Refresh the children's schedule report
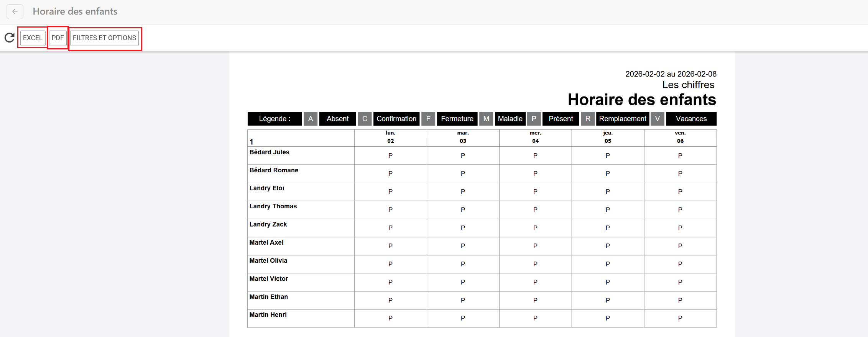Screen dimensions: 868x337 tap(10, 38)
